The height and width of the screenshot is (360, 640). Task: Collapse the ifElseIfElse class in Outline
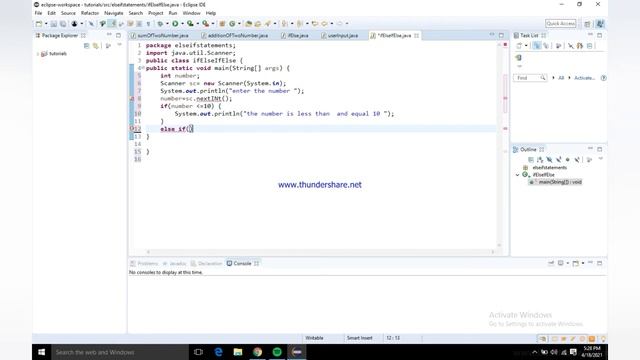[517, 175]
